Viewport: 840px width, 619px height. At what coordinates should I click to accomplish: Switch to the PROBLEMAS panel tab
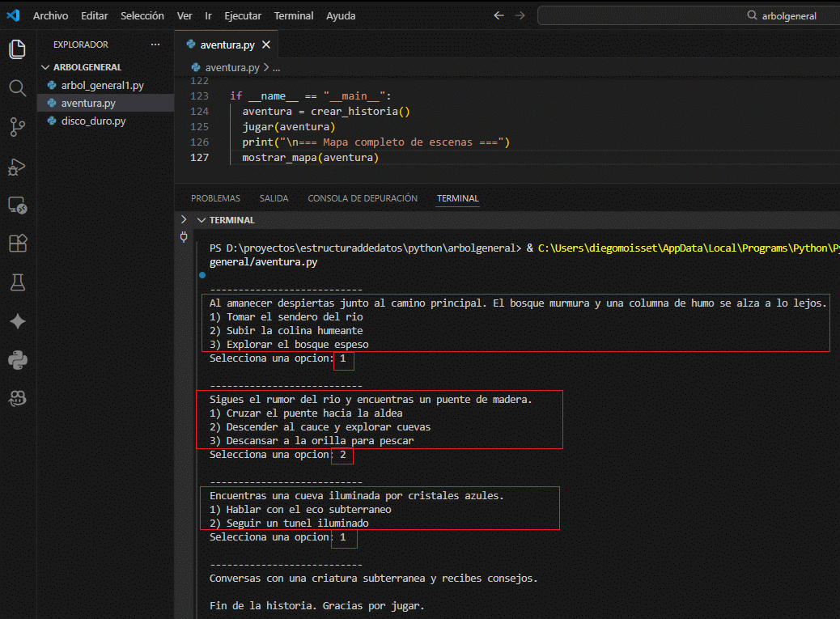click(x=215, y=198)
